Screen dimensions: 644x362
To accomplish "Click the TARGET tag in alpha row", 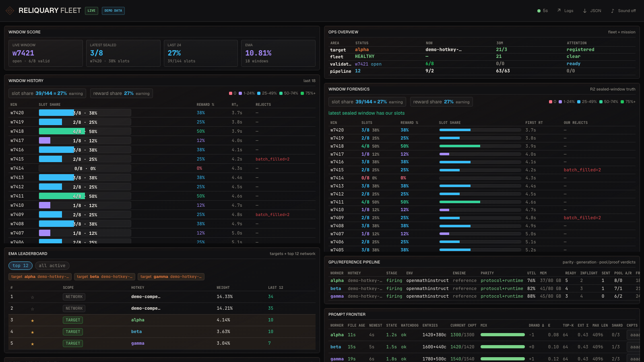I will (73, 320).
